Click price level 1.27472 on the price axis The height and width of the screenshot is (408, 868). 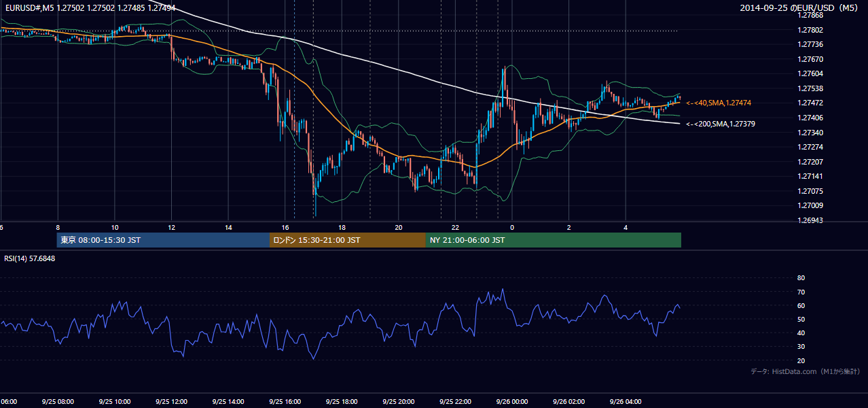[x=810, y=103]
